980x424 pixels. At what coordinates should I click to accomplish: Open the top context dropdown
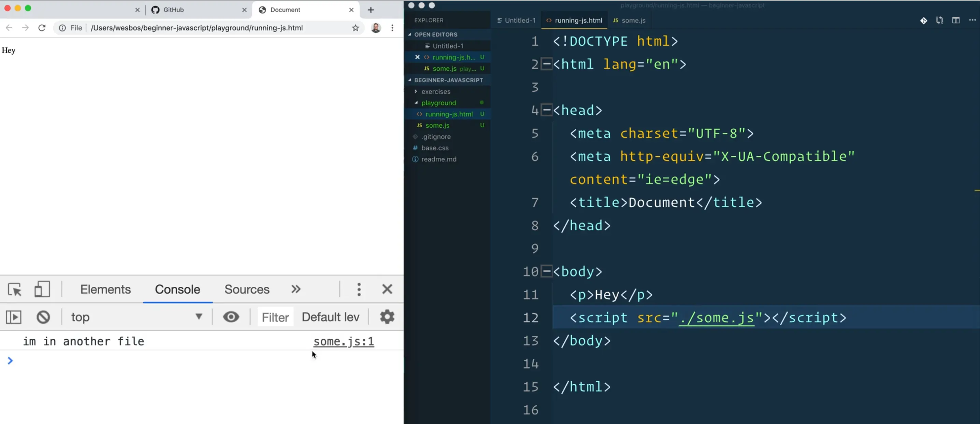coord(137,317)
